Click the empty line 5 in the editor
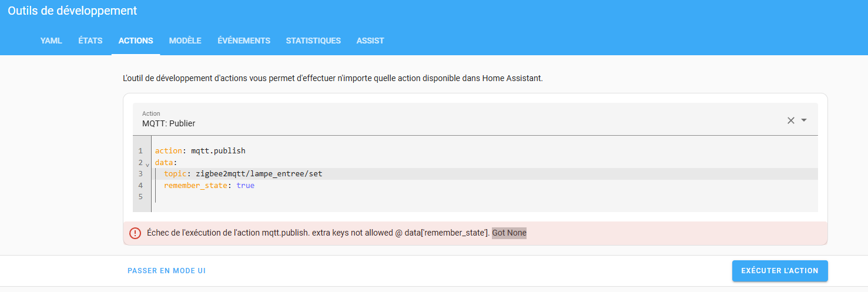 [485, 197]
